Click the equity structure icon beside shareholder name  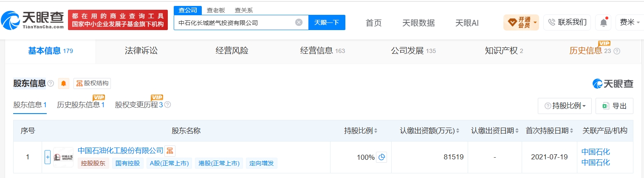click(x=169, y=151)
